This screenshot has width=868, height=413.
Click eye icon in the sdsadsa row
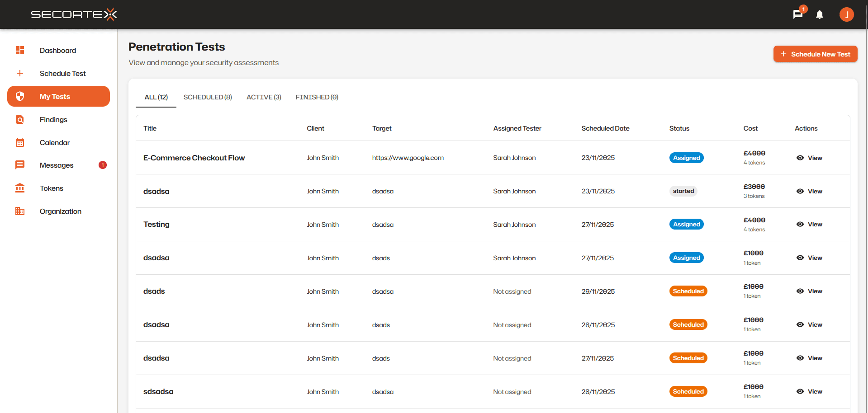click(x=800, y=391)
